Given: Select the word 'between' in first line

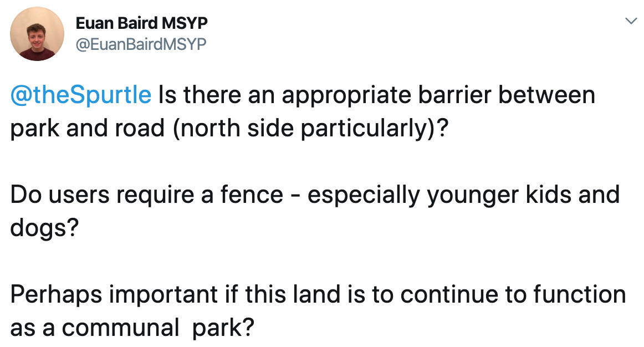Looking at the screenshot, I should coord(546,95).
